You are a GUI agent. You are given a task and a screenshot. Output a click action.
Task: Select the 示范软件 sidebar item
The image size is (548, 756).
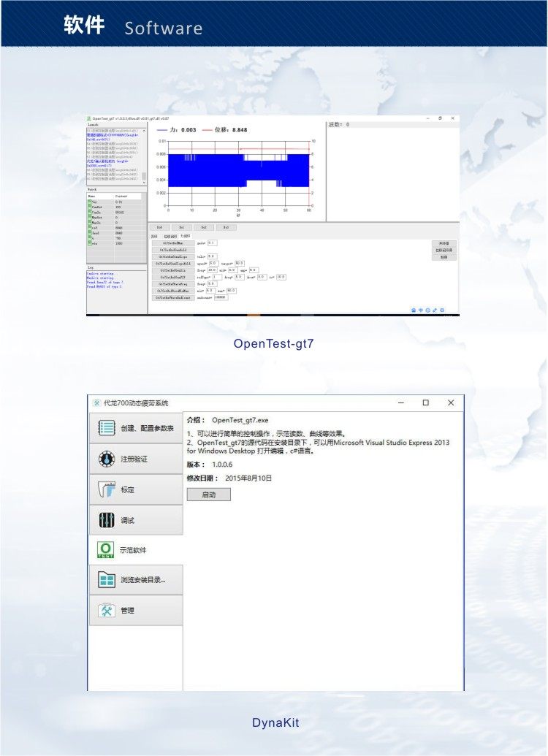[136, 549]
